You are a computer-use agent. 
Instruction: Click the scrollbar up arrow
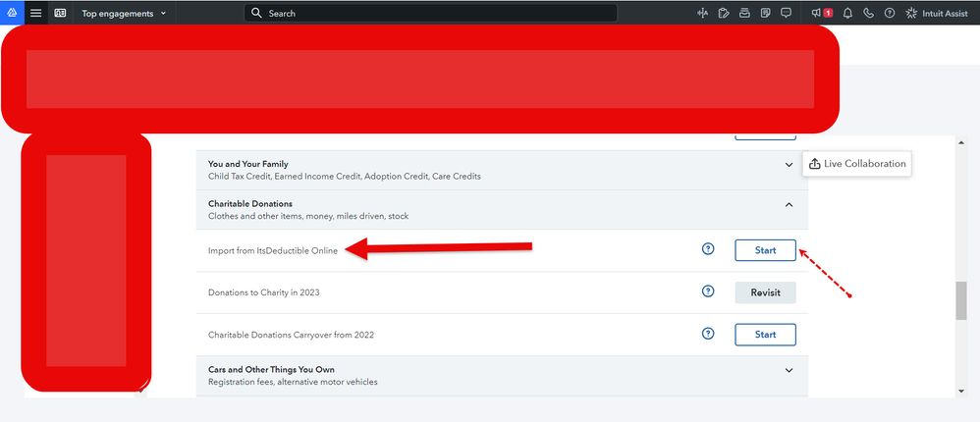961,143
